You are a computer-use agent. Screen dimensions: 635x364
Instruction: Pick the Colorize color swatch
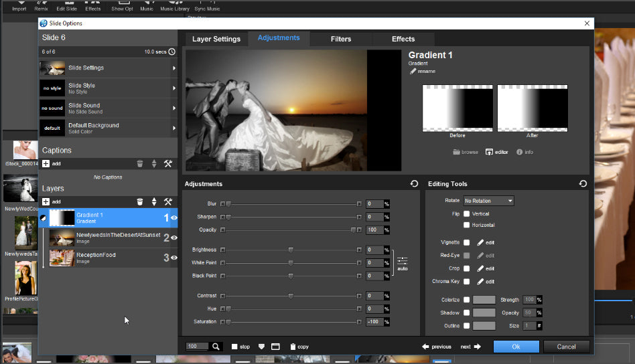(x=484, y=300)
